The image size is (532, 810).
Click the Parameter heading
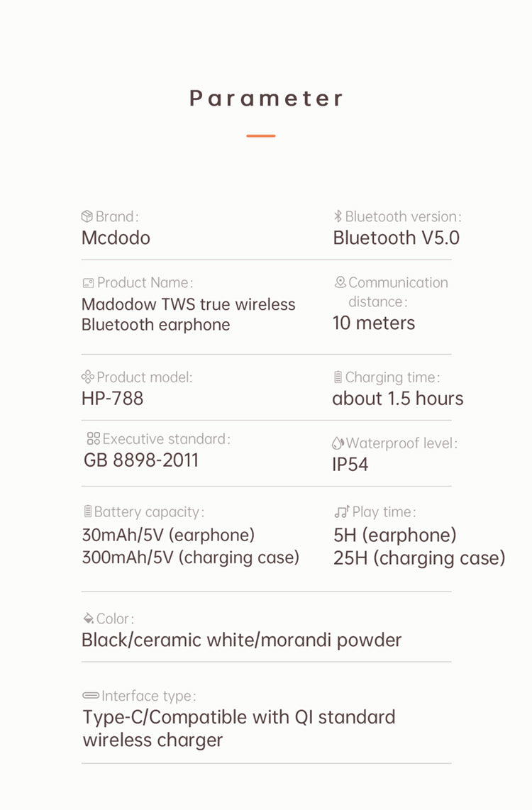point(266,98)
